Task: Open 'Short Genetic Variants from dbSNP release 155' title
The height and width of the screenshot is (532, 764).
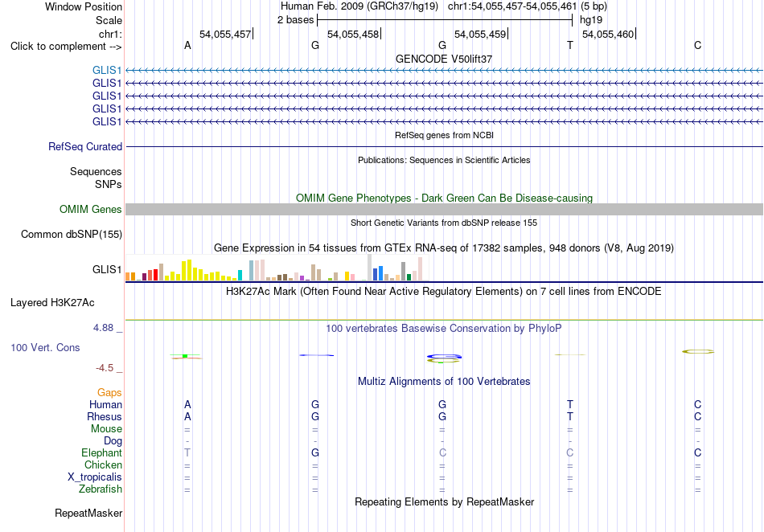Action: (x=444, y=223)
